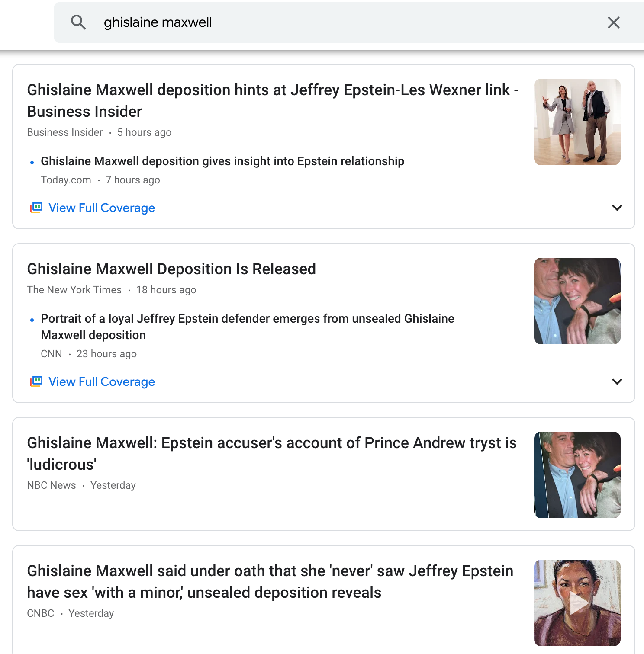
Task: Open Business Insider Epstein-Les Wexner link headline
Action: click(273, 100)
